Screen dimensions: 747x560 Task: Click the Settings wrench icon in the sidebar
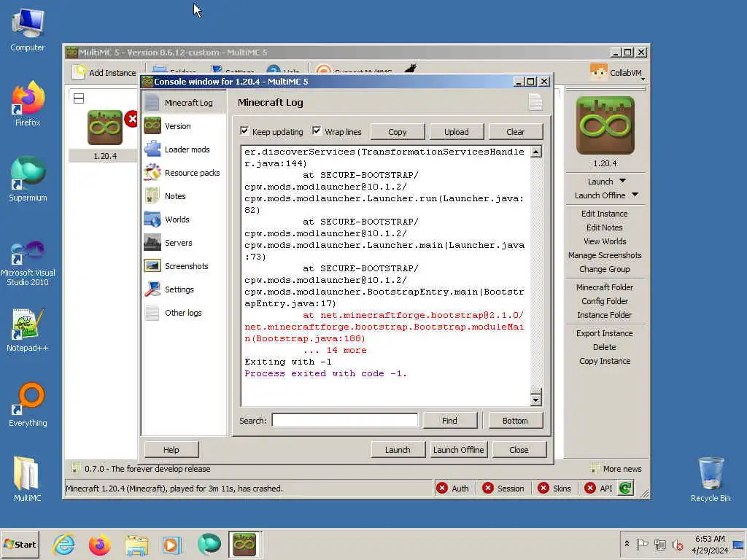click(152, 289)
